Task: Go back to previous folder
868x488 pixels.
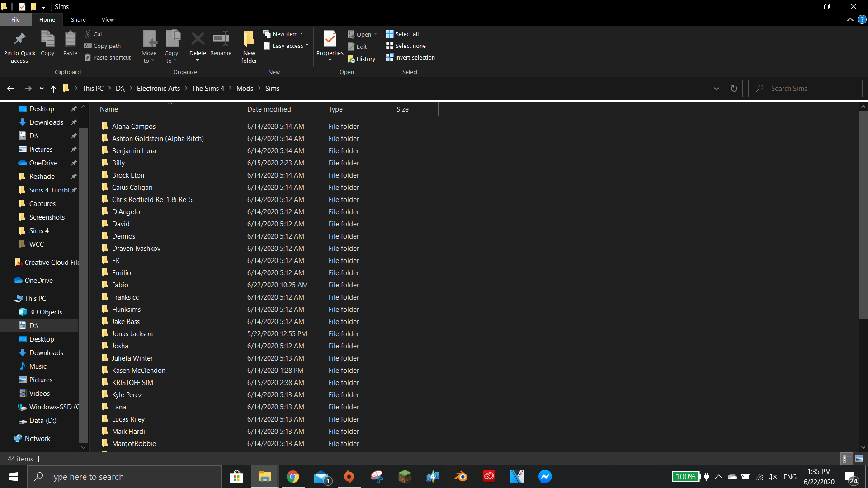Action: [11, 89]
